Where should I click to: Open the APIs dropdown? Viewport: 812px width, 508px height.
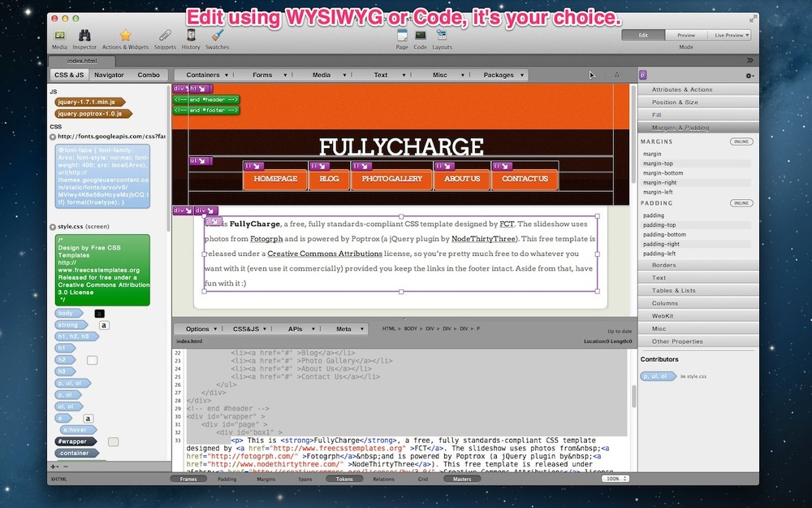click(x=301, y=328)
